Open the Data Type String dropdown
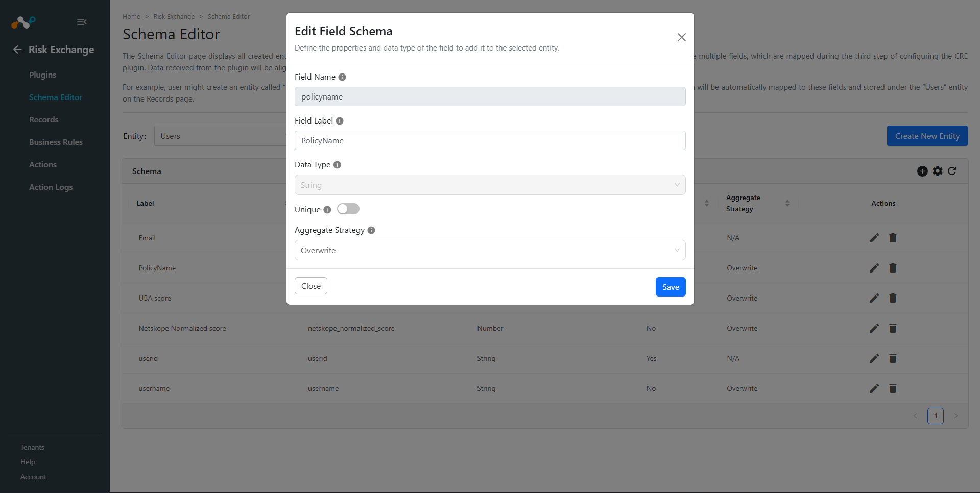The height and width of the screenshot is (493, 980). pyautogui.click(x=490, y=185)
